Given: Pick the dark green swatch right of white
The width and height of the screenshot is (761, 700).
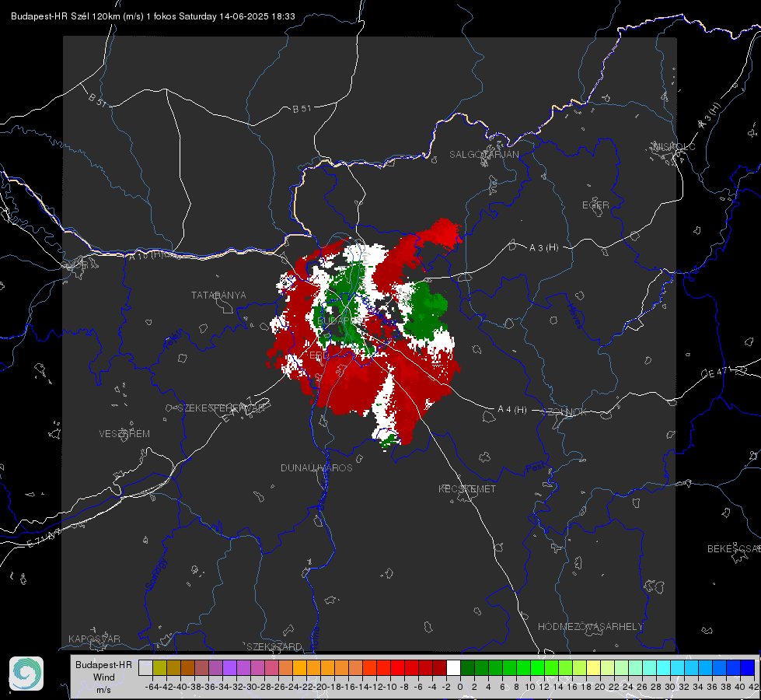Looking at the screenshot, I should 467,667.
